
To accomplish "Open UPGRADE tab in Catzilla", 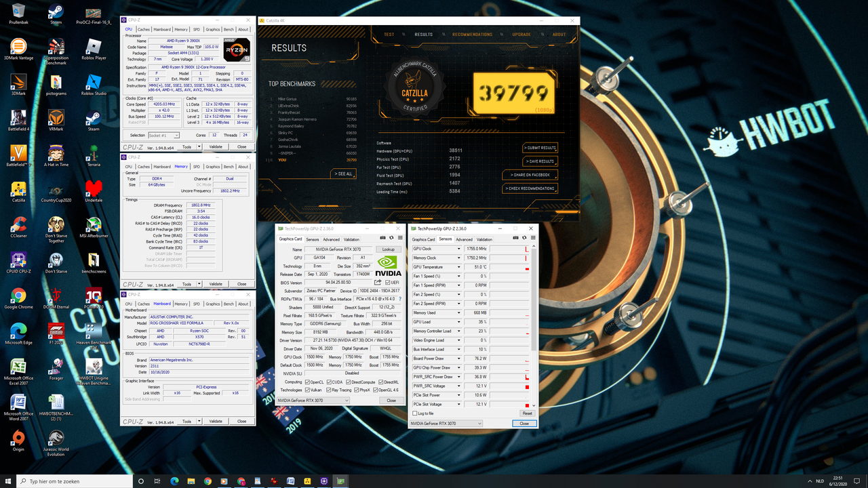I will [x=521, y=35].
